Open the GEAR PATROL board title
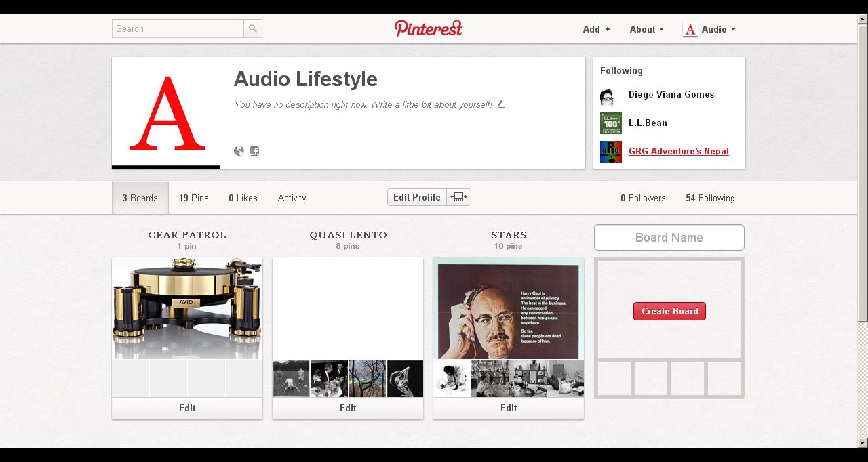The height and width of the screenshot is (462, 868). [187, 235]
